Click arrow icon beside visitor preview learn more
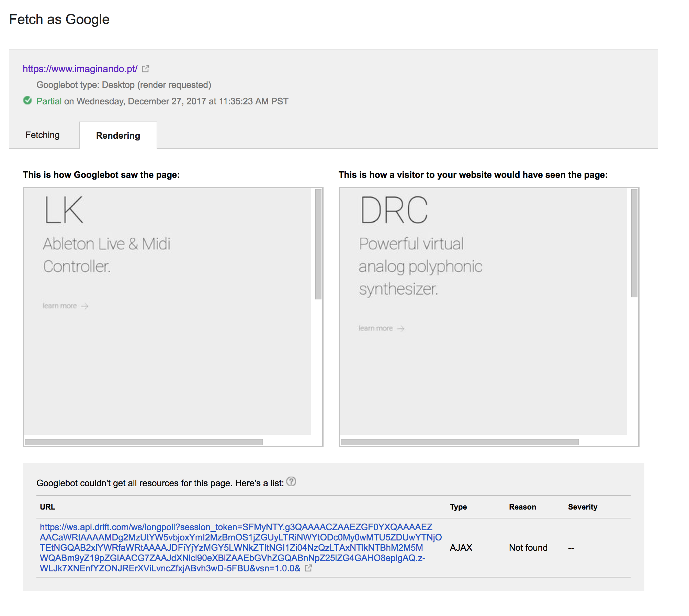This screenshot has width=689, height=616. (401, 329)
